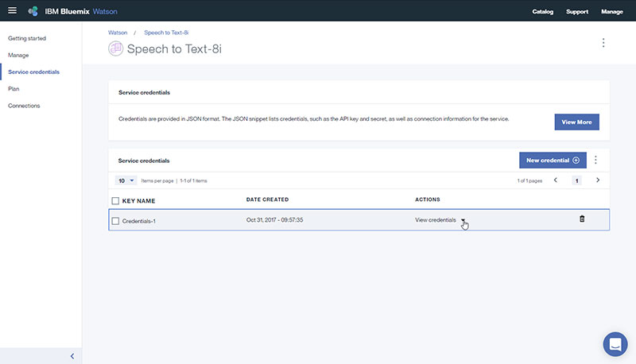
Task: Select Service credentials in the sidebar
Action: pos(33,72)
